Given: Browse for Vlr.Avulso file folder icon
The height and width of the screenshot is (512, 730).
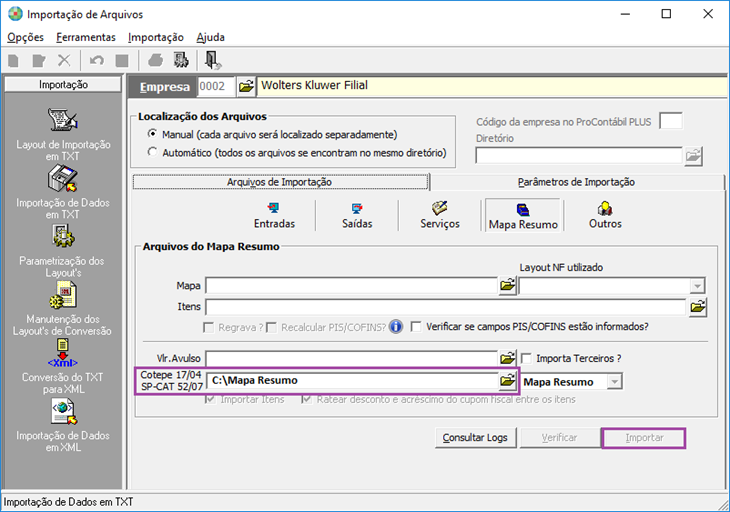Looking at the screenshot, I should 507,358.
